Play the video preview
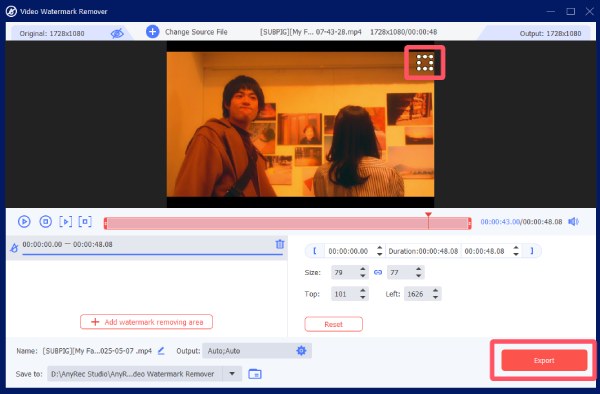600x394 pixels. point(24,221)
